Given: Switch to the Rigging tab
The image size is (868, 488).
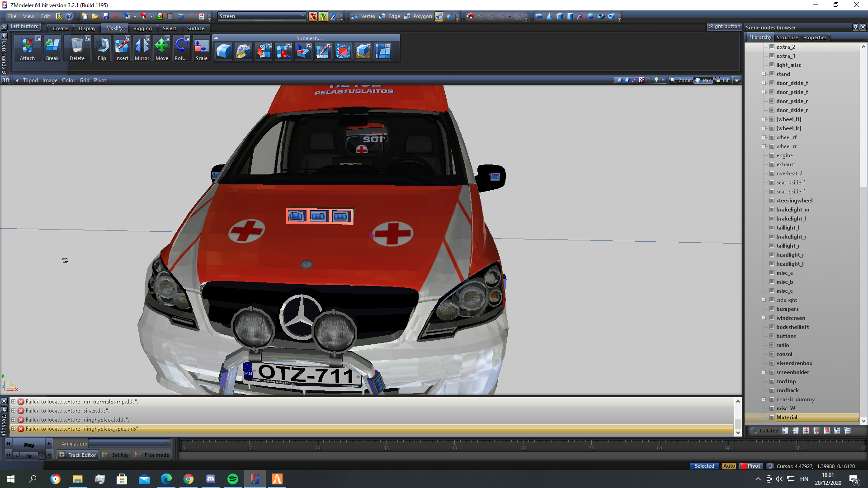Looking at the screenshot, I should (x=142, y=28).
